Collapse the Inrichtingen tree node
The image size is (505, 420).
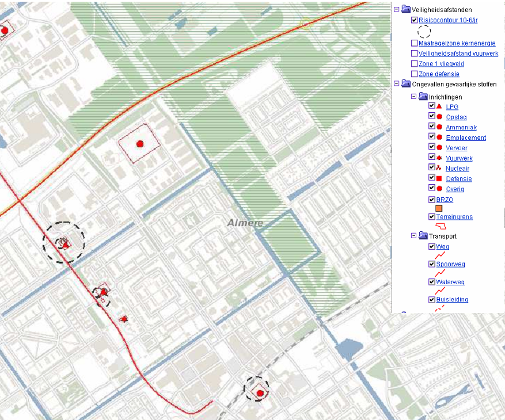(x=414, y=96)
